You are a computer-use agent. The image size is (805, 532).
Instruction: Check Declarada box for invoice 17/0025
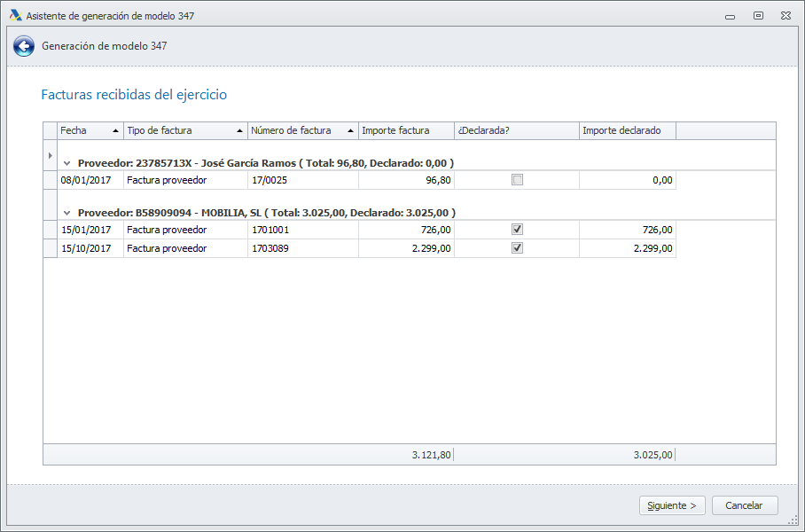tap(517, 180)
